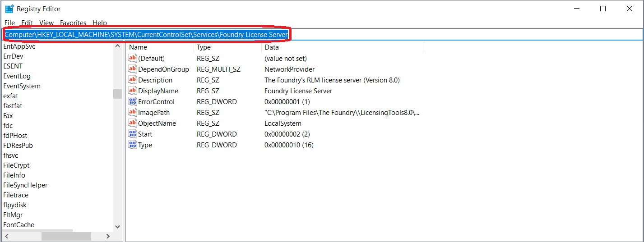Viewport: 644px width, 242px height.
Task: Select the DisplayName value string icon
Action: click(132, 91)
